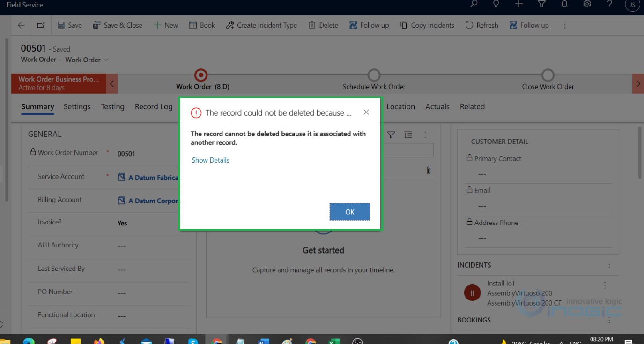The image size is (644, 344).
Task: Open the Related tab
Action: pos(472,107)
